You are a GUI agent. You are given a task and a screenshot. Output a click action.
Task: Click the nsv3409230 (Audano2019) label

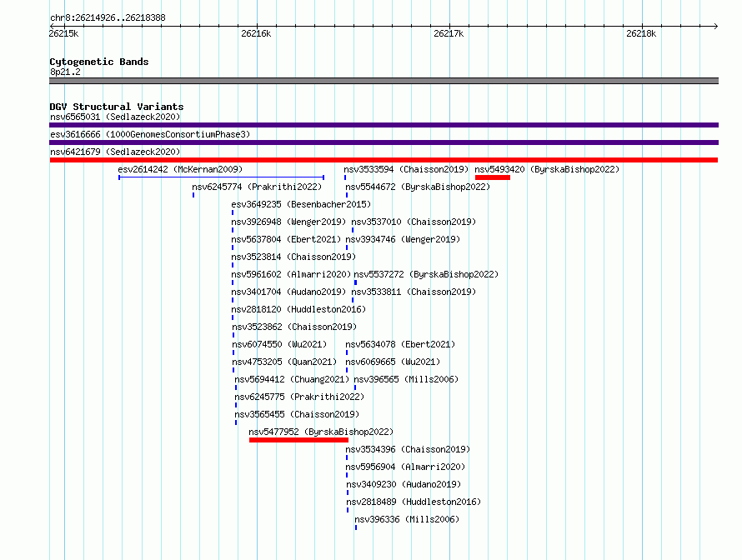(404, 484)
